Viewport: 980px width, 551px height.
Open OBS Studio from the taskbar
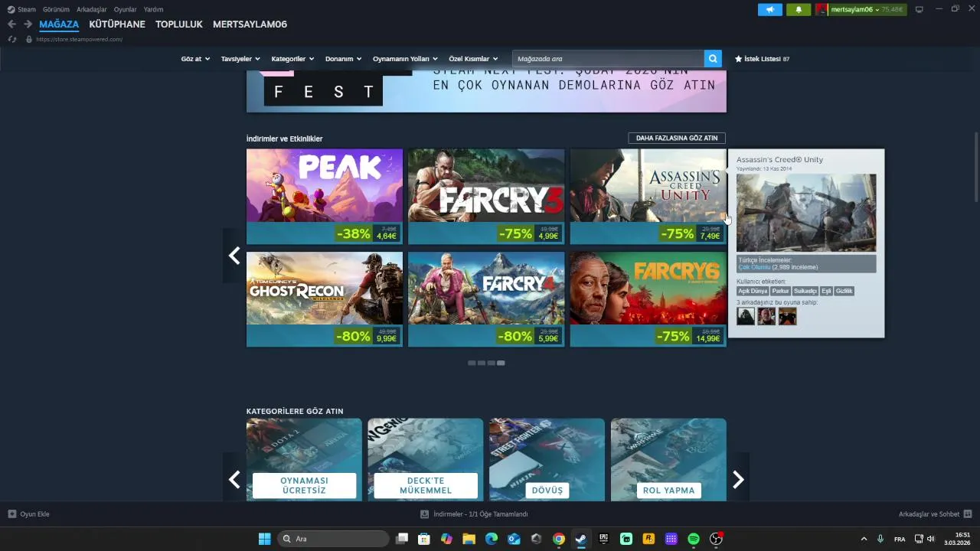pyautogui.click(x=716, y=539)
